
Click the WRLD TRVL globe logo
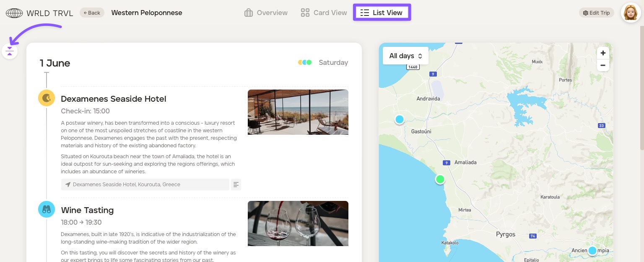pyautogui.click(x=14, y=13)
